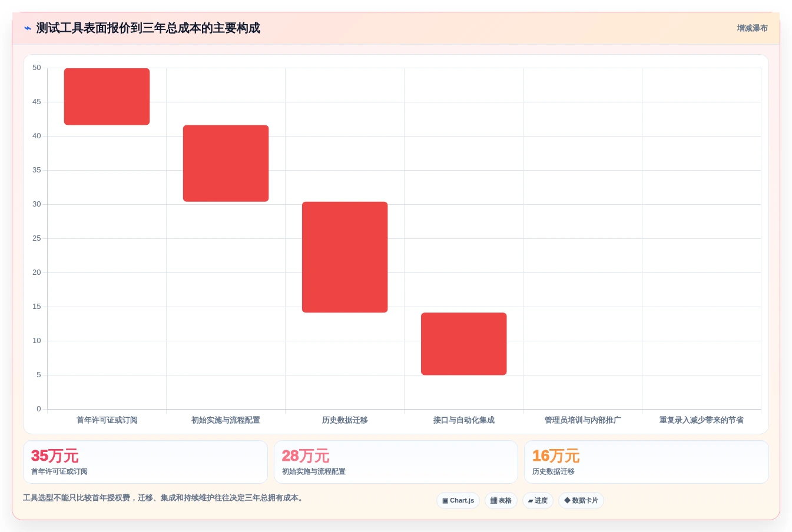Click y-axis tick value 0
The image size is (792, 532).
click(x=39, y=409)
